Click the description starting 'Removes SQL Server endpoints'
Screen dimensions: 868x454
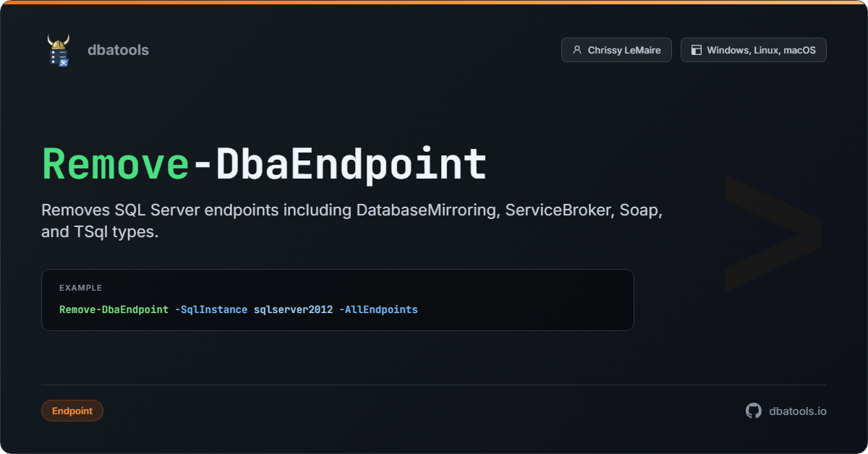[352, 221]
